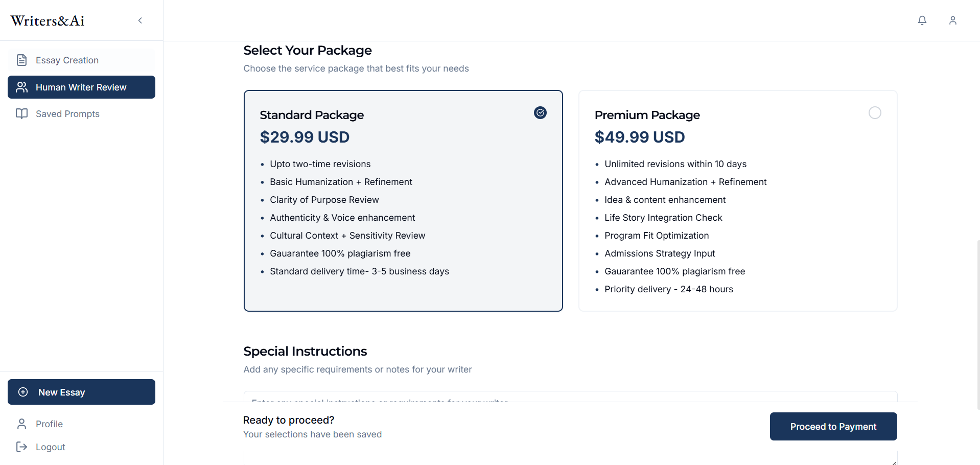Grab the textarea resize handle
The image size is (980, 465).
click(x=894, y=462)
